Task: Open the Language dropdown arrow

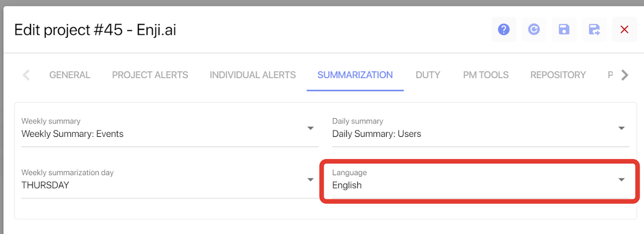Action: (x=621, y=180)
